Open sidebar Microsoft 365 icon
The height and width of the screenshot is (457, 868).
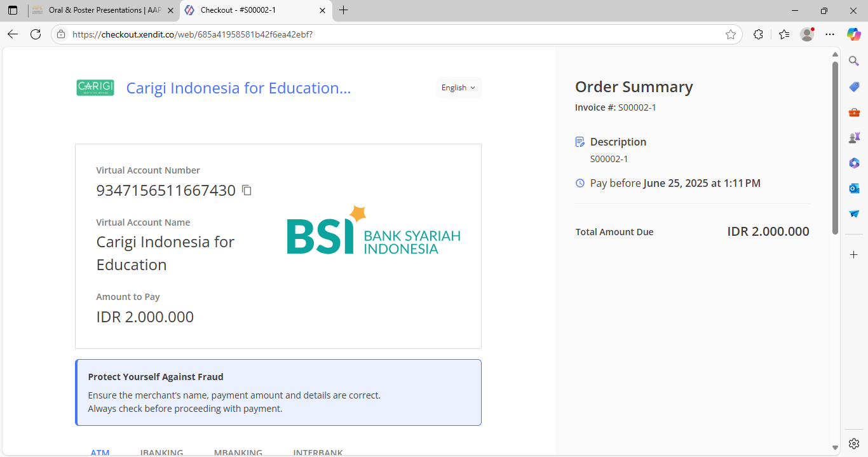click(854, 163)
